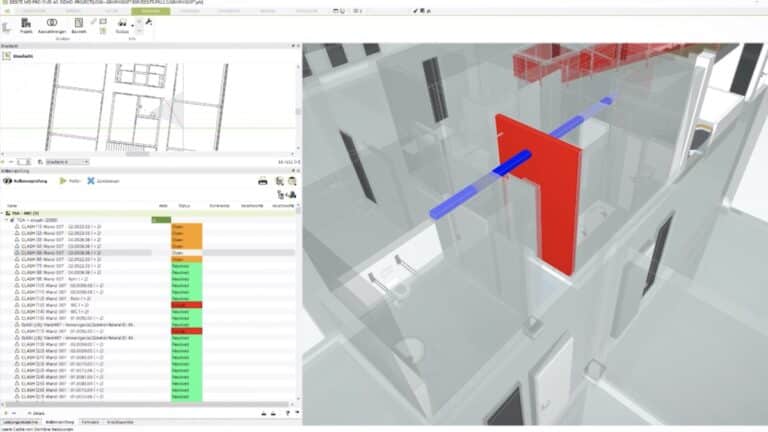The height and width of the screenshot is (432, 768).
Task: Start the check with the Prüfen play icon
Action: [x=63, y=181]
